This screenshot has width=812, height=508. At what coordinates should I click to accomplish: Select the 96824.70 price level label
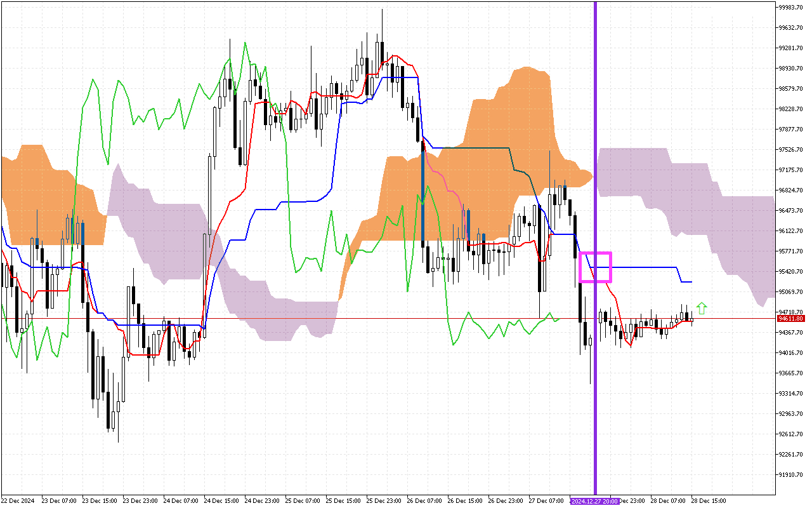(x=790, y=190)
